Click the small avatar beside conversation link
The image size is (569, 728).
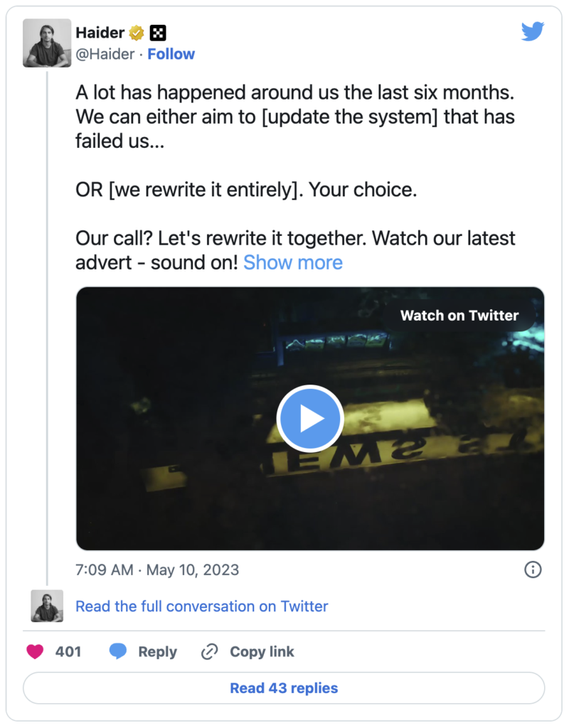pyautogui.click(x=47, y=606)
